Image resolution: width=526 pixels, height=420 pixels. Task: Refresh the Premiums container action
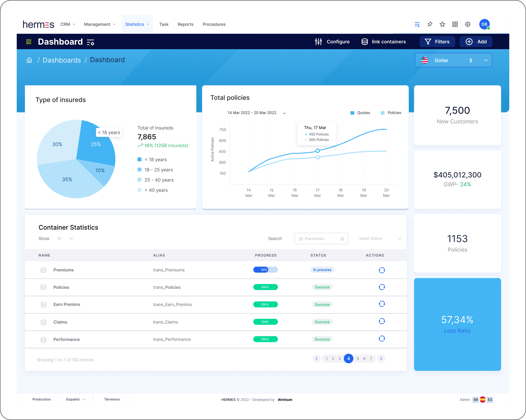click(x=382, y=270)
